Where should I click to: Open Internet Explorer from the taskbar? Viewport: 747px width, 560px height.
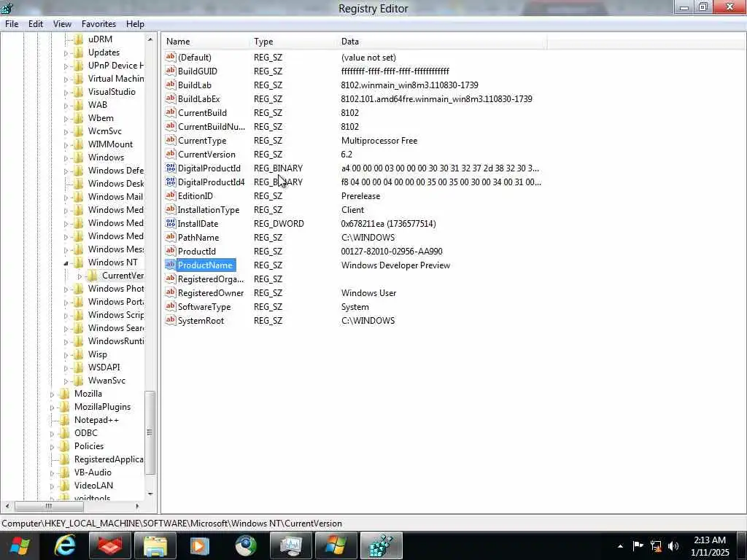point(65,545)
